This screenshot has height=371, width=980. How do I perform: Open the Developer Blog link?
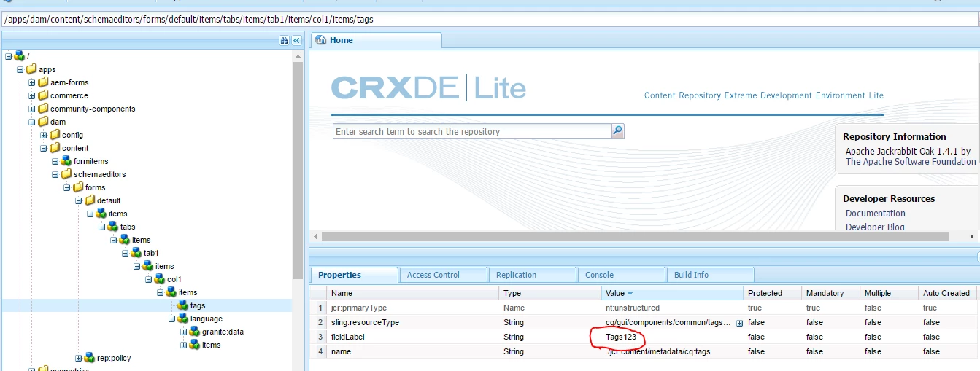pyautogui.click(x=875, y=227)
